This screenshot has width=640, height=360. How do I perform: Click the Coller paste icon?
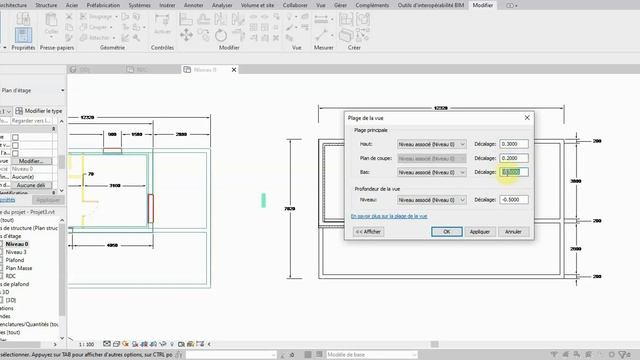click(x=51, y=23)
